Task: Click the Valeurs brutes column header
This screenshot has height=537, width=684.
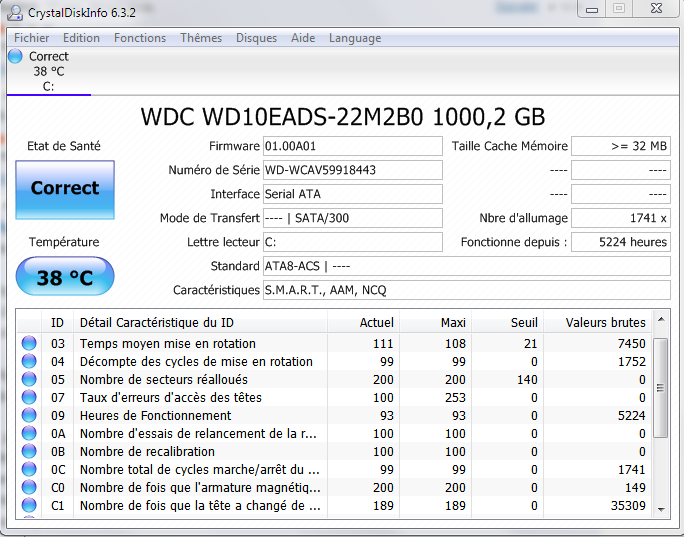Action: point(597,323)
